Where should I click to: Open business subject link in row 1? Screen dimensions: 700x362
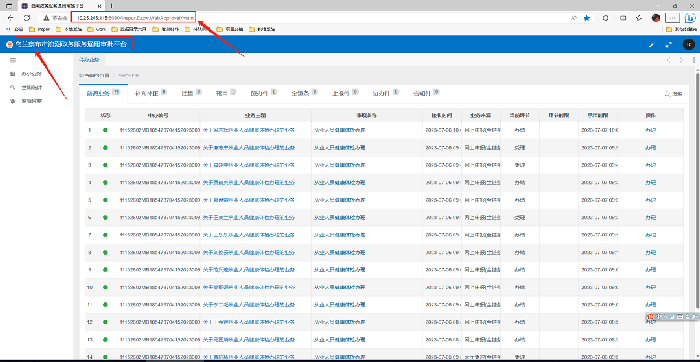[249, 130]
